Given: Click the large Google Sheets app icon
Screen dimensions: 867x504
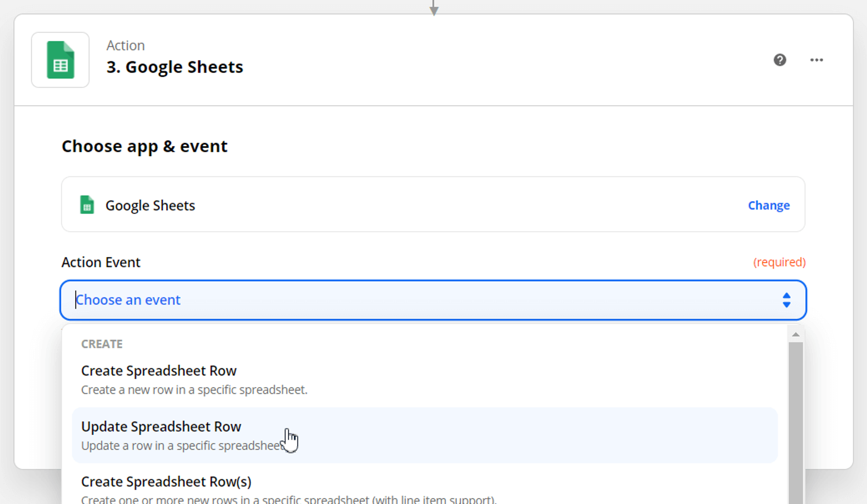Looking at the screenshot, I should pos(60,60).
